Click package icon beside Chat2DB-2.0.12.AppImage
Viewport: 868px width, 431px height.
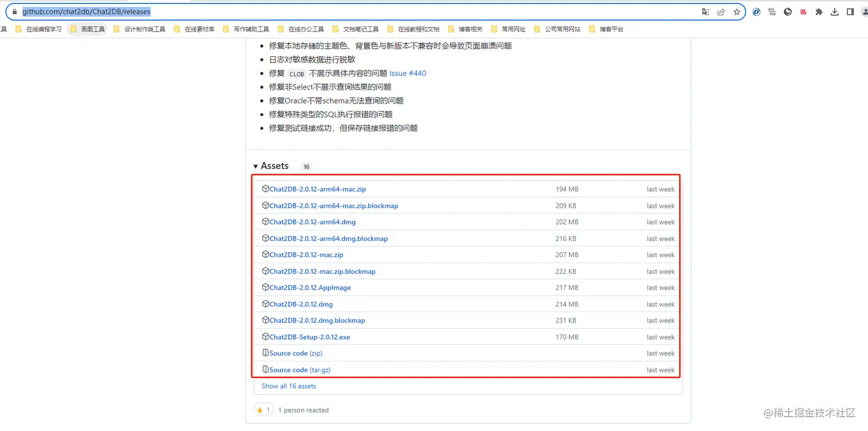point(265,287)
